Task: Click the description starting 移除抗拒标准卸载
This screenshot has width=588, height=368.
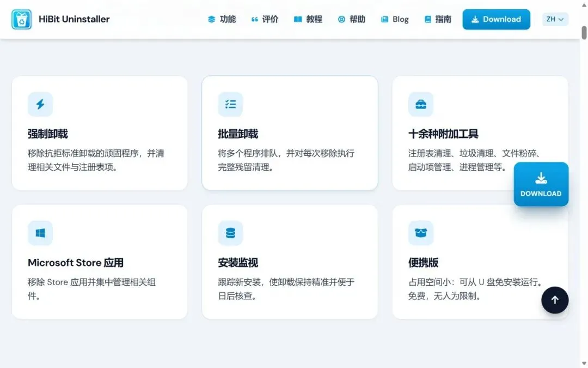Action: click(96, 160)
